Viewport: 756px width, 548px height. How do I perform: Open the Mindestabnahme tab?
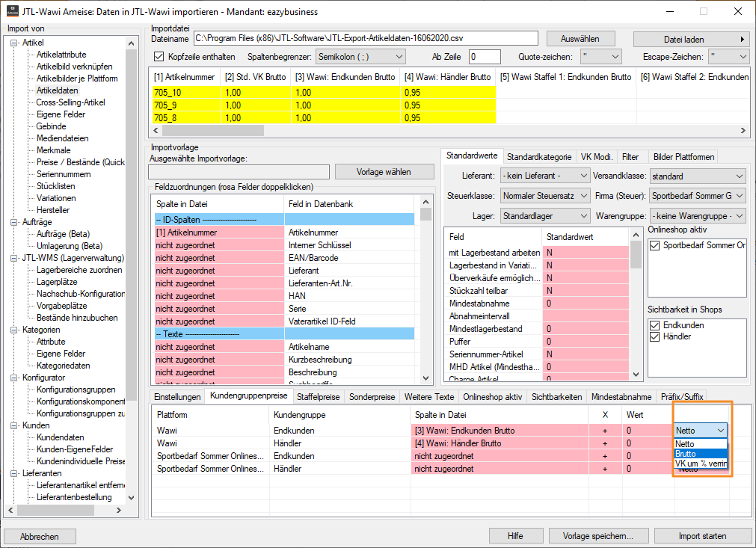tap(621, 397)
